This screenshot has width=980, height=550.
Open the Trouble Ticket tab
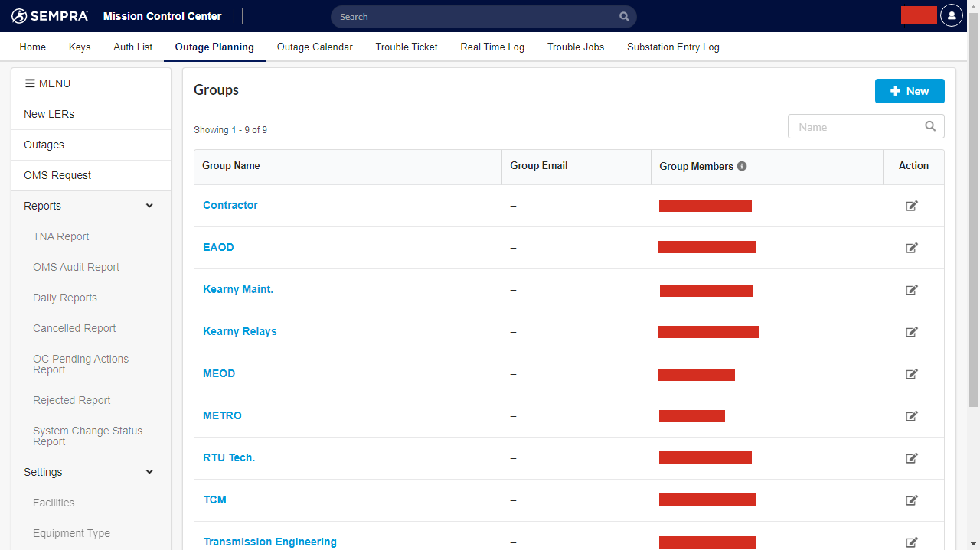point(407,47)
